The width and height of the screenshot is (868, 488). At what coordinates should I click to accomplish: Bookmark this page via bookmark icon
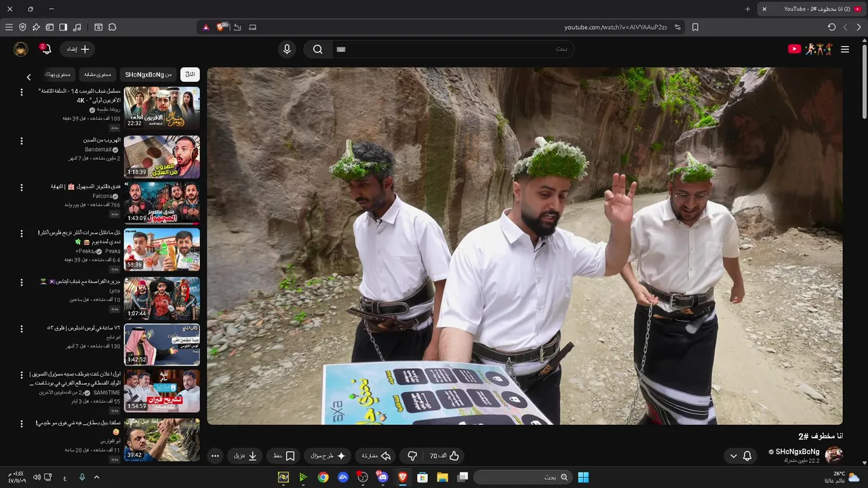click(x=695, y=27)
